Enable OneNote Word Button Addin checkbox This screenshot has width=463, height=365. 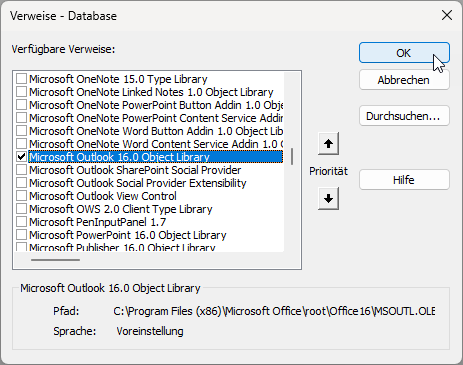click(x=22, y=131)
